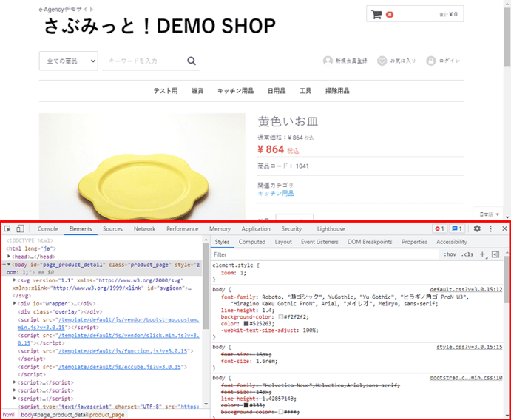Switch to the Elements tab
This screenshot has height=420, width=511.
[x=81, y=229]
